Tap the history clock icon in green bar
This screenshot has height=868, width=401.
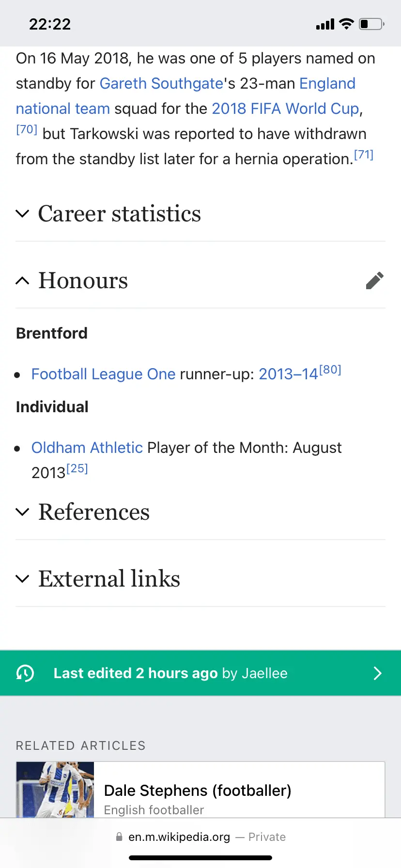(x=25, y=673)
